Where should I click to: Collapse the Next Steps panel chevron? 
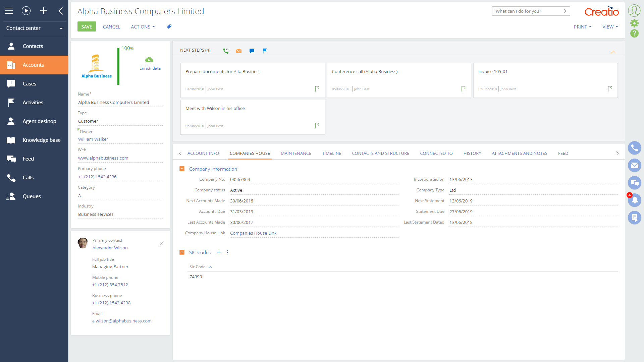(x=613, y=52)
